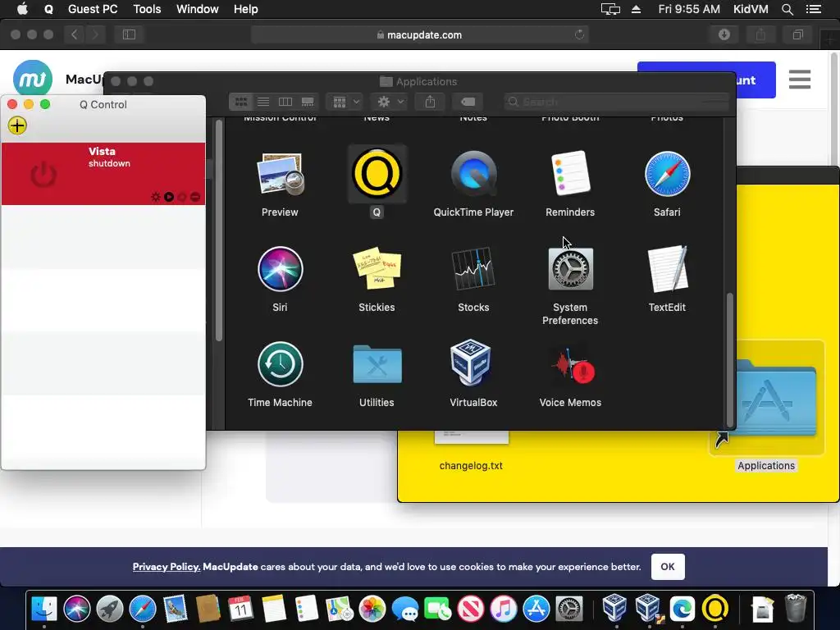Open the display mirroring menu bar icon
Image resolution: width=840 pixels, height=630 pixels.
pos(610,9)
